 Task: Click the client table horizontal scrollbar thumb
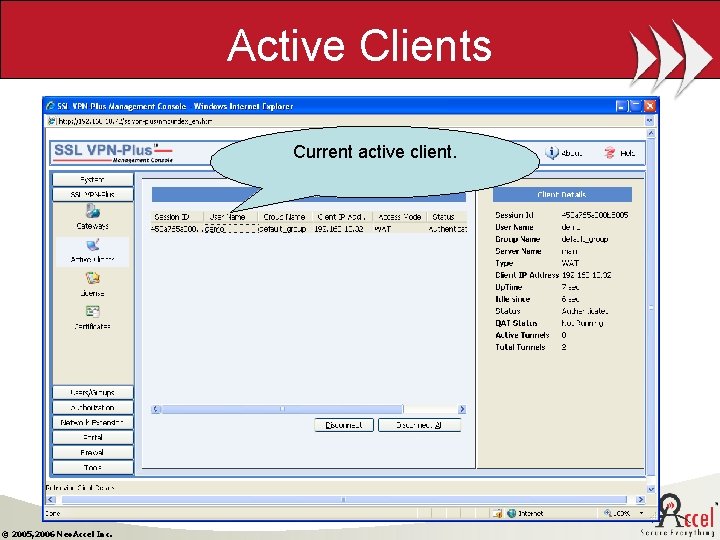(282, 409)
